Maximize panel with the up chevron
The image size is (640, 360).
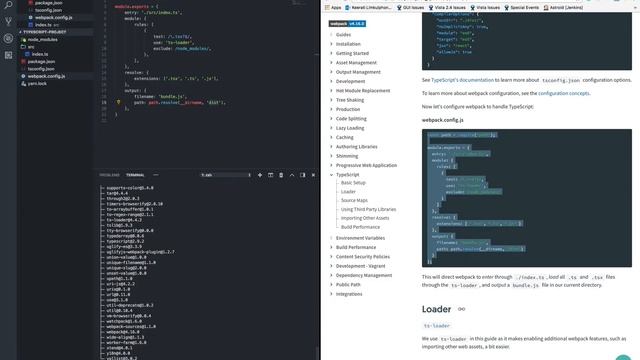(x=291, y=175)
